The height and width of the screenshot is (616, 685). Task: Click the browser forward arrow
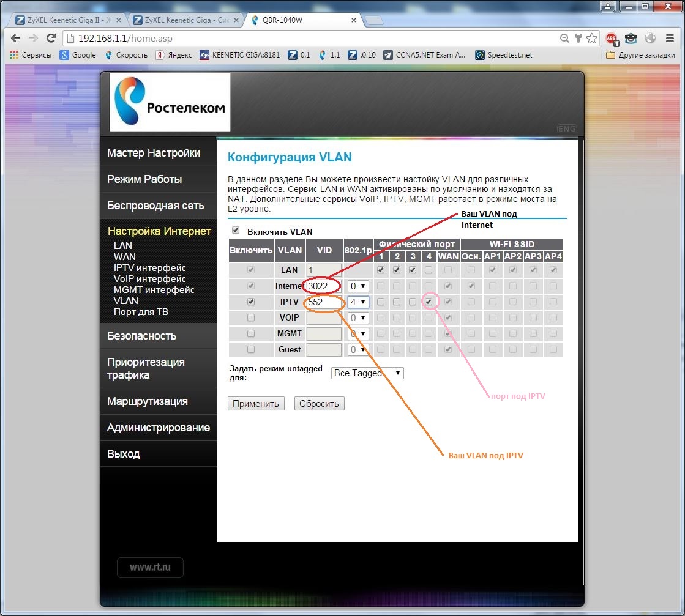[x=33, y=39]
